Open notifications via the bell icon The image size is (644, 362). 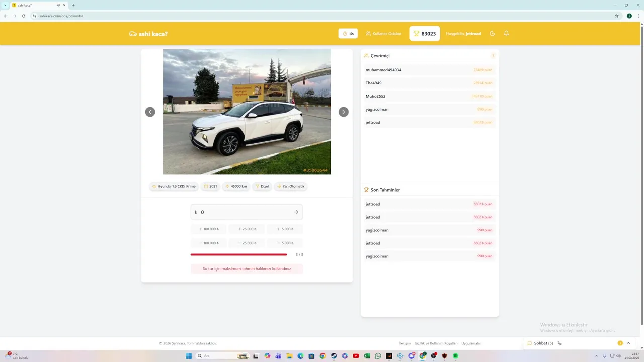pyautogui.click(x=506, y=33)
